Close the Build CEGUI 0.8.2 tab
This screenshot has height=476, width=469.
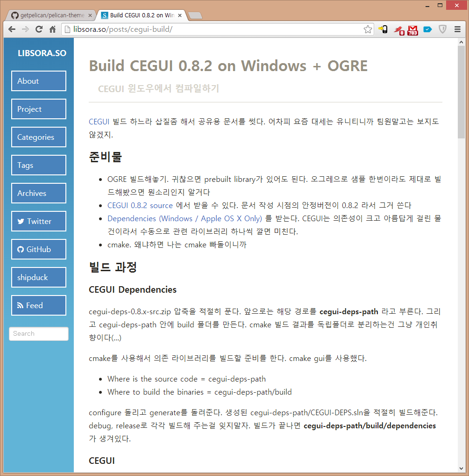point(180,15)
